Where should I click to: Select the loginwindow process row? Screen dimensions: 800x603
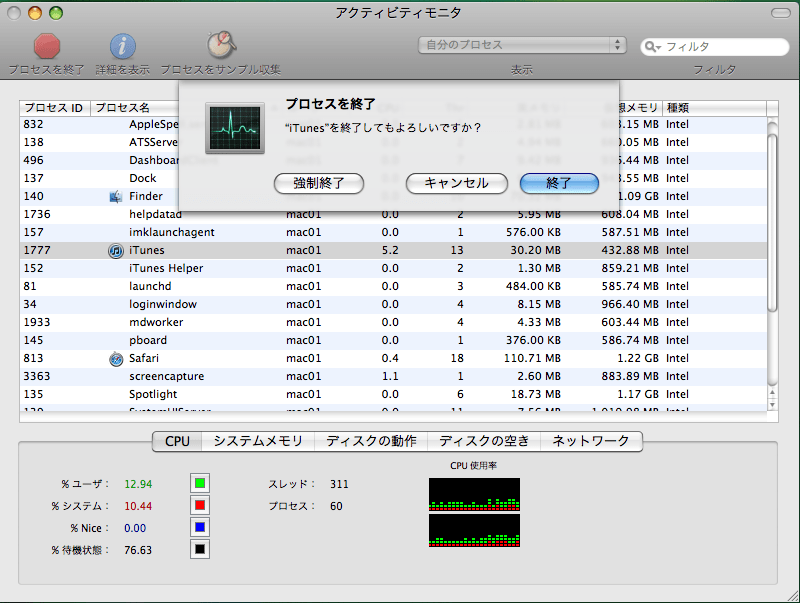393,305
